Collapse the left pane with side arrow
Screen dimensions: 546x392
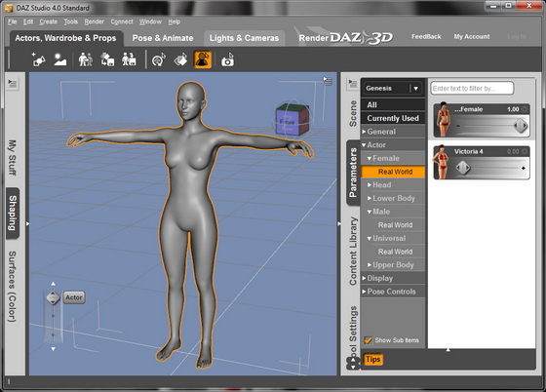point(27,224)
